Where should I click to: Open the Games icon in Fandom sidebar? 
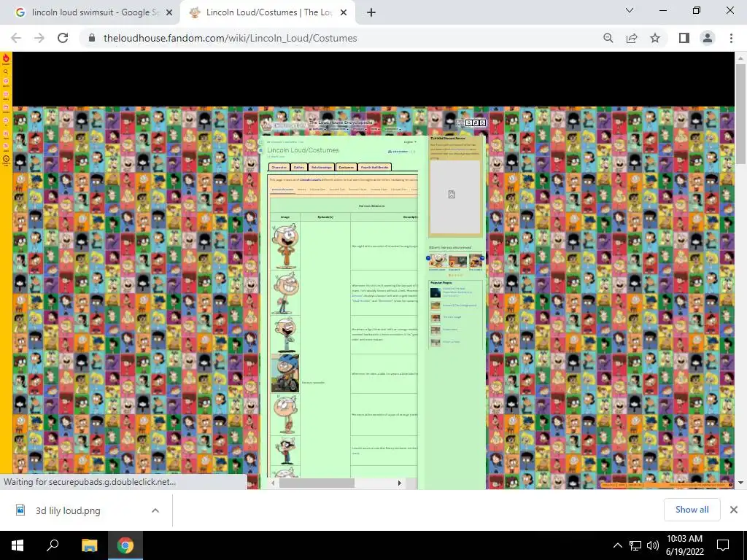click(x=6, y=81)
